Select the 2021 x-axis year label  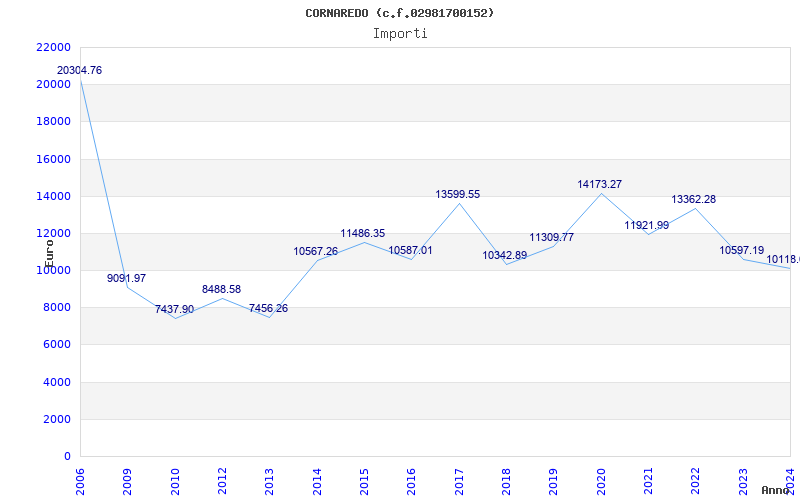(x=648, y=481)
